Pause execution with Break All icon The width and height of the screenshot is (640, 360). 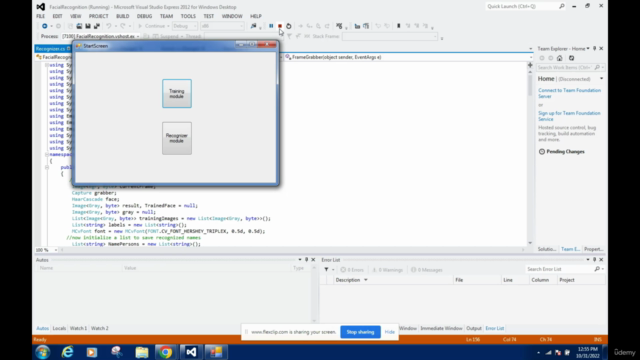click(x=271, y=26)
